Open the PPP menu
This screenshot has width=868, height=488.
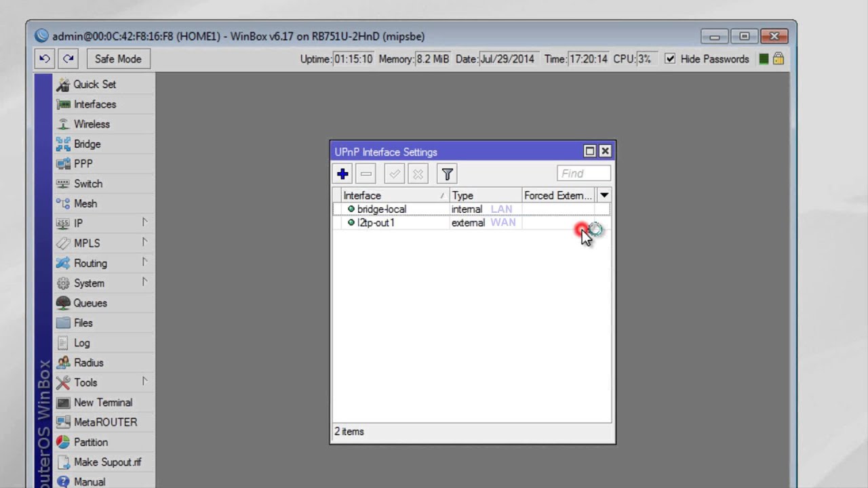[83, 163]
